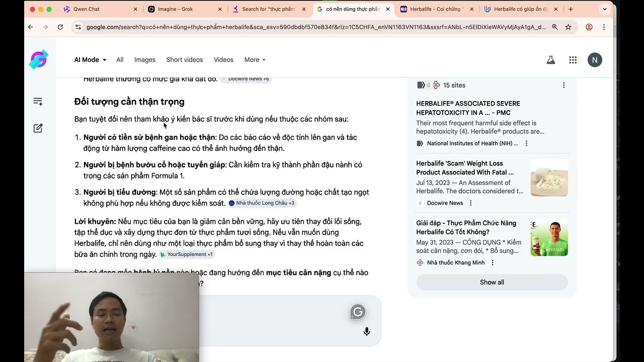This screenshot has height=362, width=644.
Task: Open the 'Search for thực phẩm' tab
Action: [269, 9]
